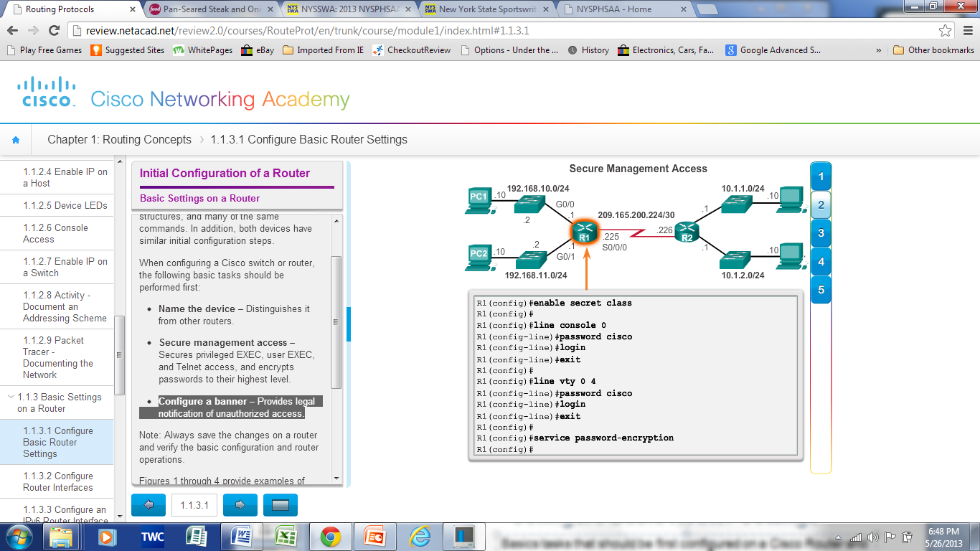Show figure 2

click(821, 204)
